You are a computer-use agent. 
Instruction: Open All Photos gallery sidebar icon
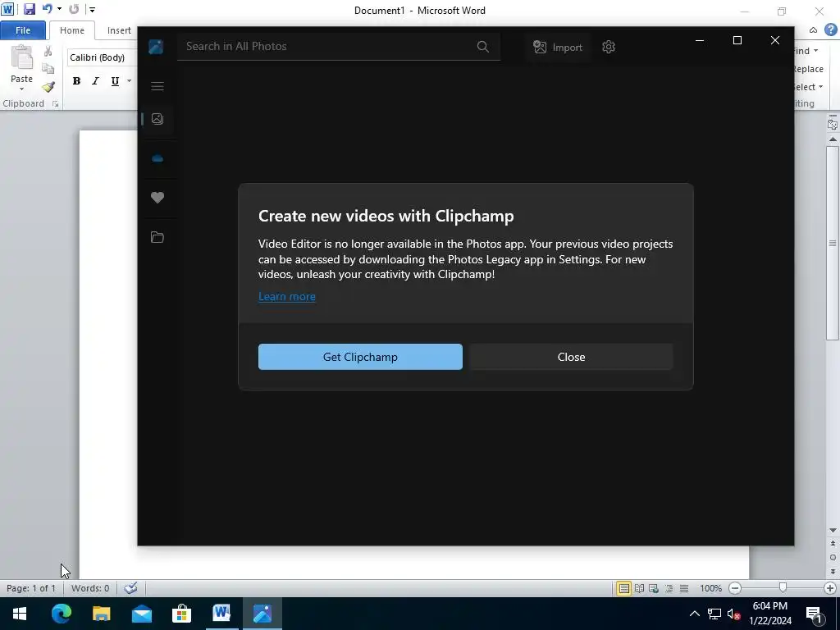pyautogui.click(x=157, y=119)
